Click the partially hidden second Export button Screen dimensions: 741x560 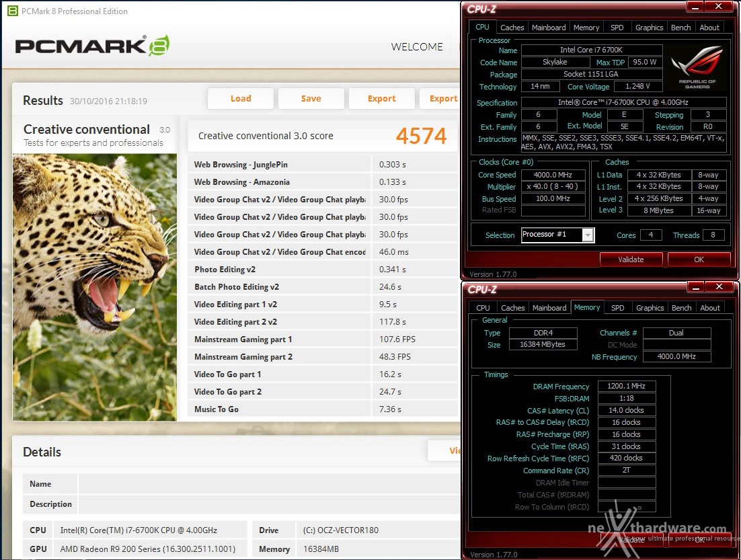point(440,98)
